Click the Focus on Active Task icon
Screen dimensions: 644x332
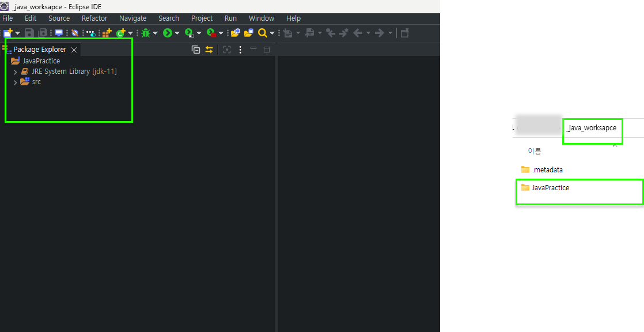pos(227,50)
